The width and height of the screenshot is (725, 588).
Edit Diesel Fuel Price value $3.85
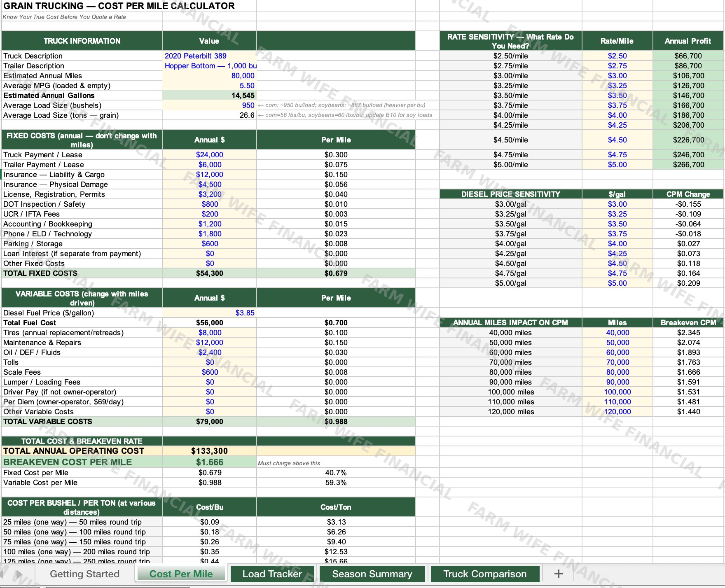coord(210,313)
